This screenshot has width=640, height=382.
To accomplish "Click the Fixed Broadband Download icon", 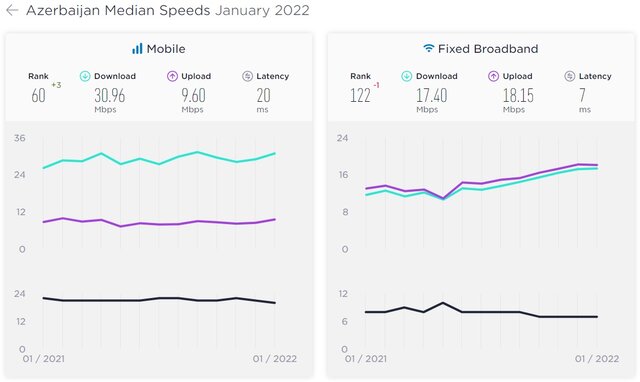I will [x=407, y=76].
